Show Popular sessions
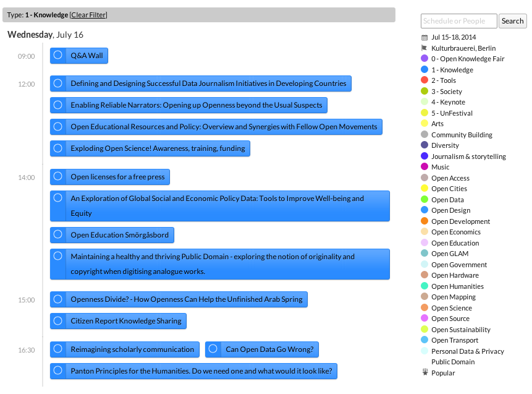The image size is (532, 394). tap(443, 373)
